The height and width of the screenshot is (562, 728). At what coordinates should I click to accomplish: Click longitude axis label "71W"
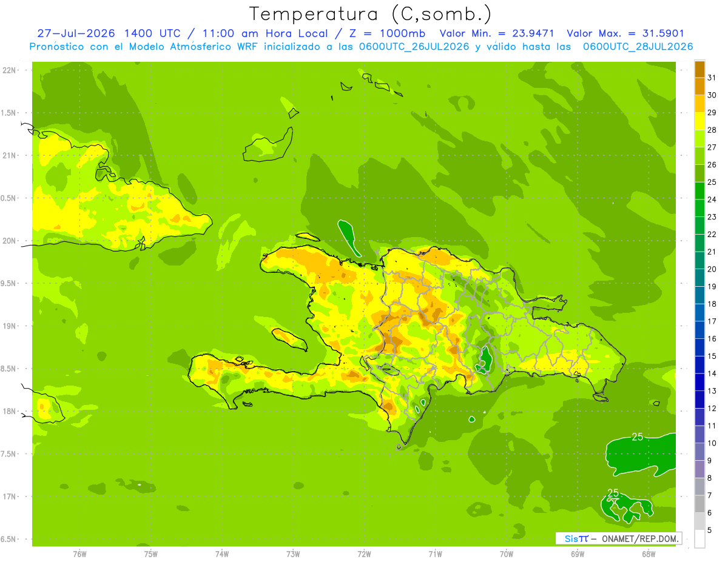[435, 554]
